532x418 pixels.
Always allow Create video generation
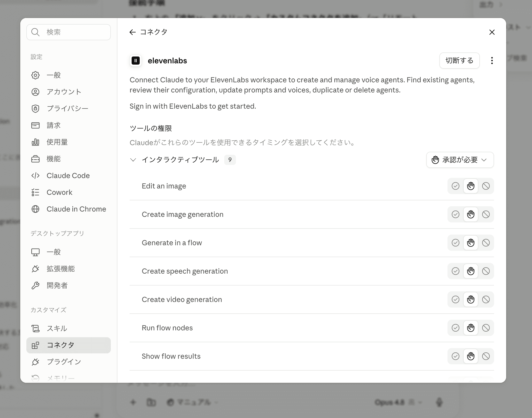(455, 300)
